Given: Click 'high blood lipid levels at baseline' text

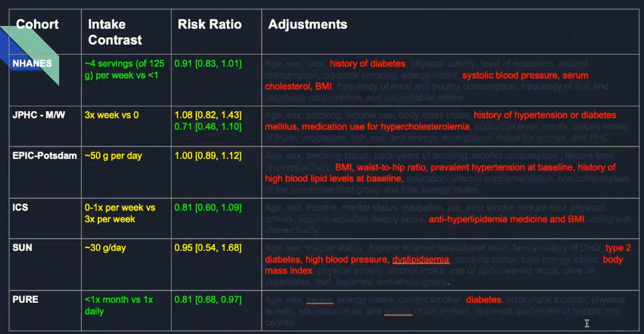Looking at the screenshot, I should point(333,179).
